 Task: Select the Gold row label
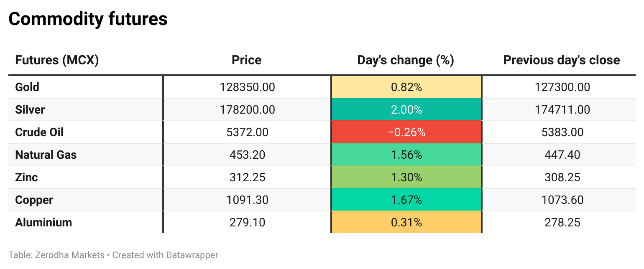pyautogui.click(x=27, y=87)
